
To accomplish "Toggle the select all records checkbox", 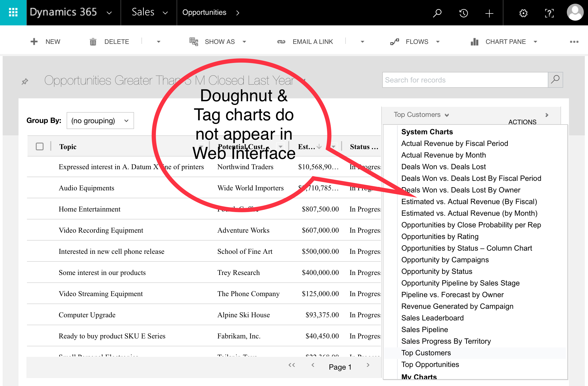I will click(x=40, y=146).
